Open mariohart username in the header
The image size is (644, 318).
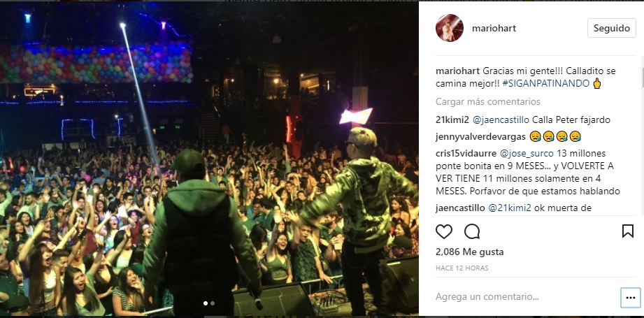(x=494, y=28)
